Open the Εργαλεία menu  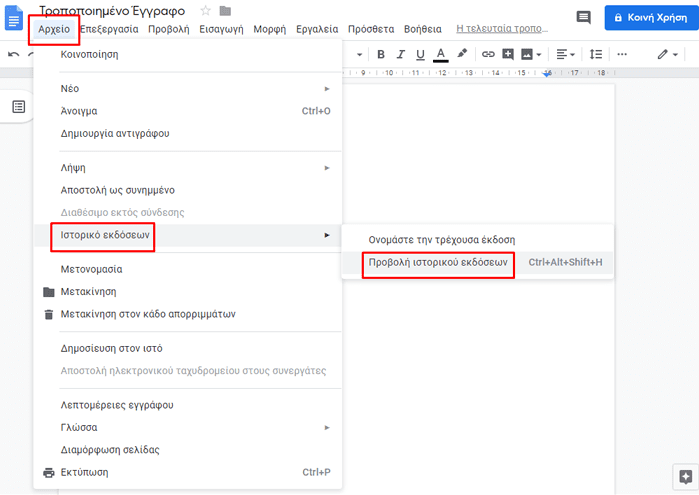tap(317, 29)
